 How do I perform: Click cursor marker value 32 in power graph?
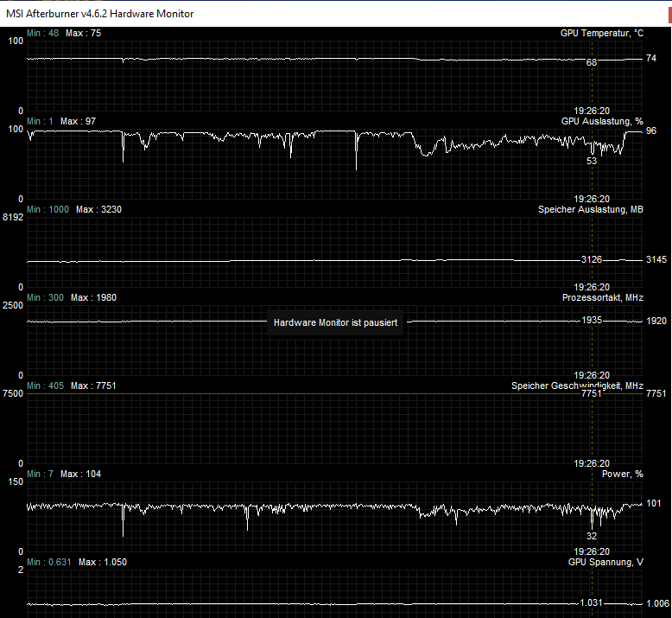[x=592, y=536]
